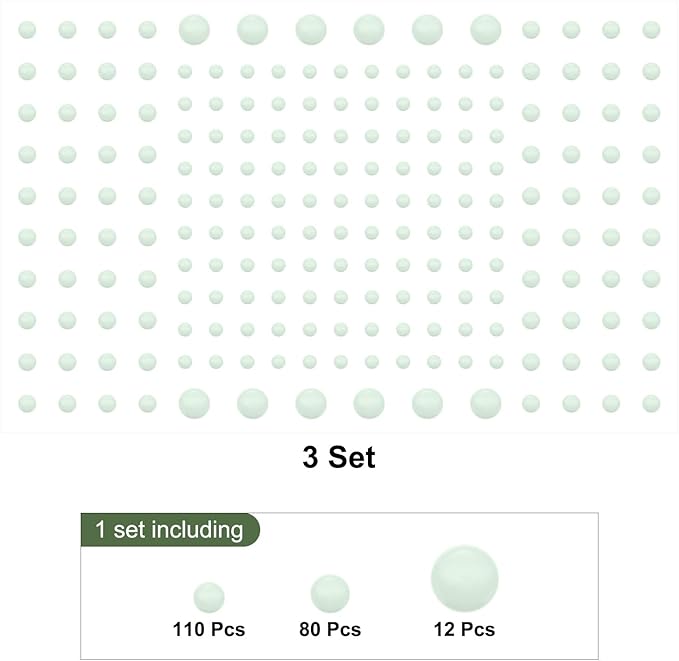
Task: Click the top-left corner pearl of the sheet
Action: coord(27,30)
